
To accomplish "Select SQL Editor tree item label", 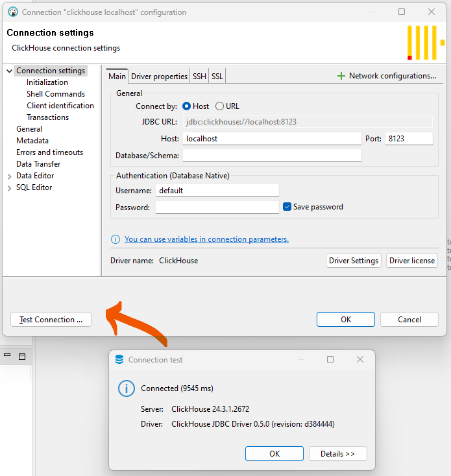I will [x=34, y=187].
